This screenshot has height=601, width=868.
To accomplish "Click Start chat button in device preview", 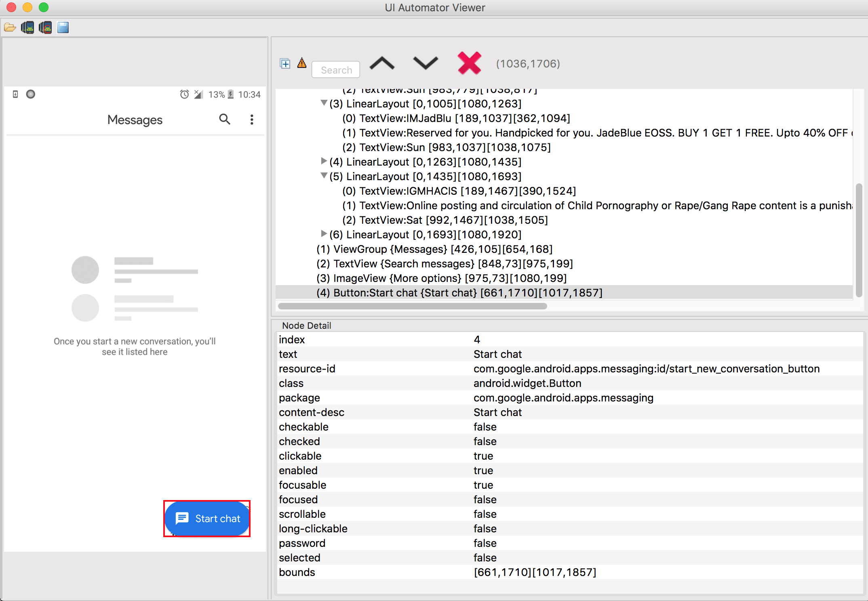I will pos(207,519).
